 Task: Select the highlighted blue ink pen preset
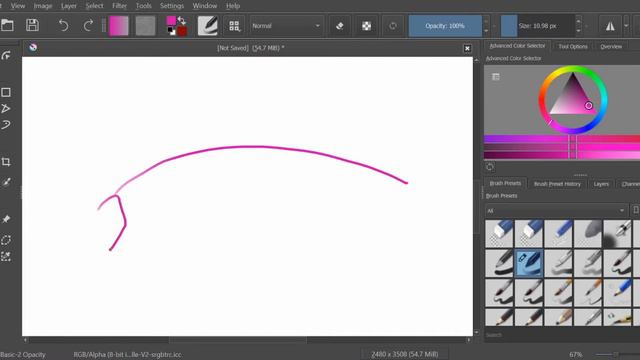tap(529, 263)
